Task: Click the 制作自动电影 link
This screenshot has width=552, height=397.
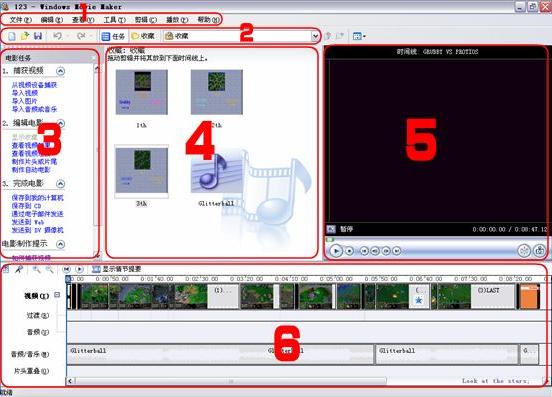Action: (x=31, y=170)
